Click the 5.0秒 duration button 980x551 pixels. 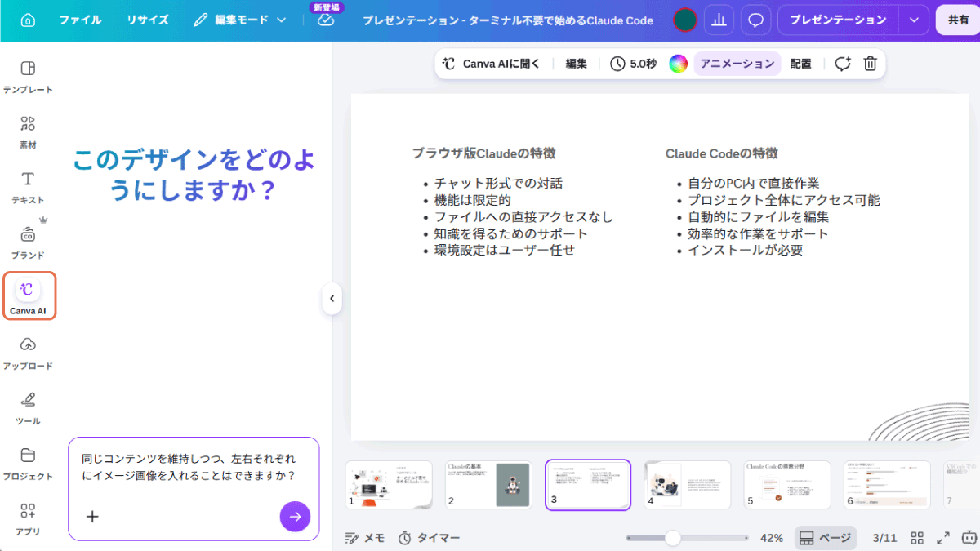633,64
